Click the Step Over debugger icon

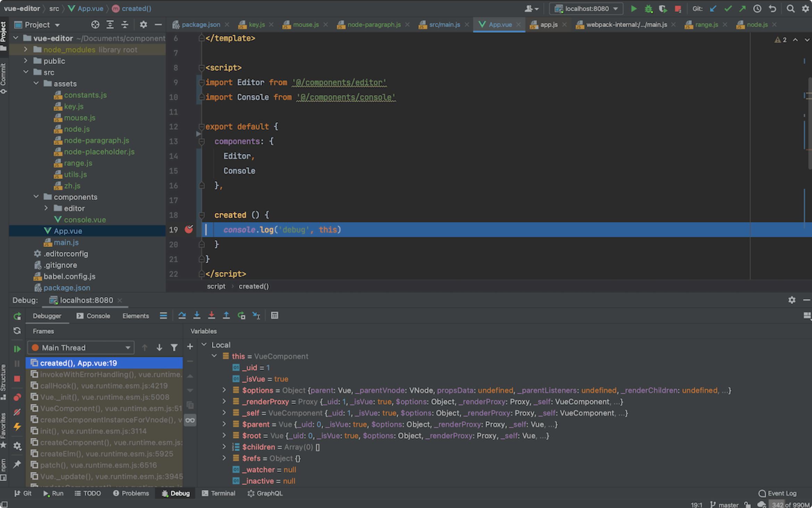[x=182, y=315]
